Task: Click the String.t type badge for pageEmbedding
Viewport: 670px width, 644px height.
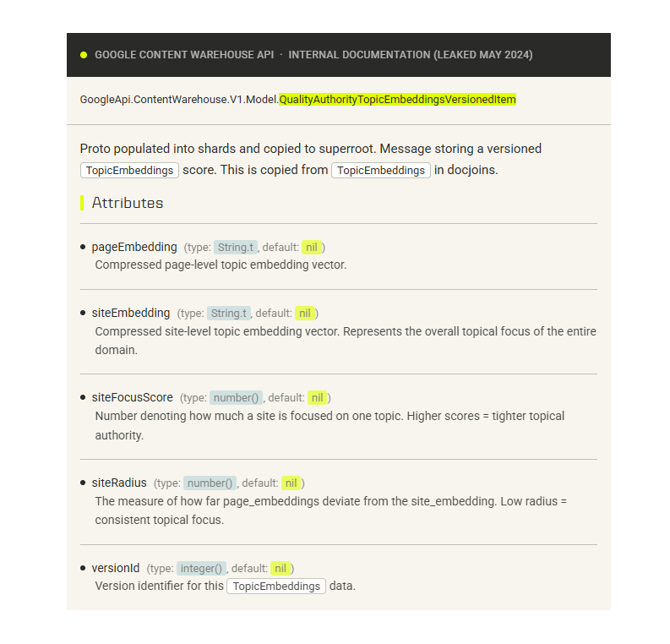Action: click(x=235, y=248)
